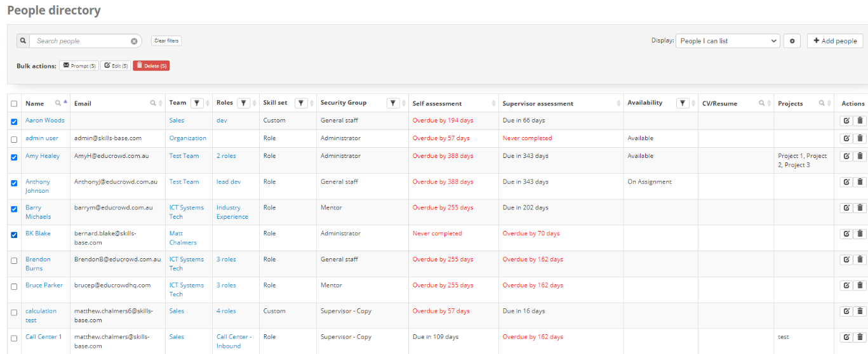
Task: Open the Skill set column filter dropdown
Action: click(x=301, y=103)
